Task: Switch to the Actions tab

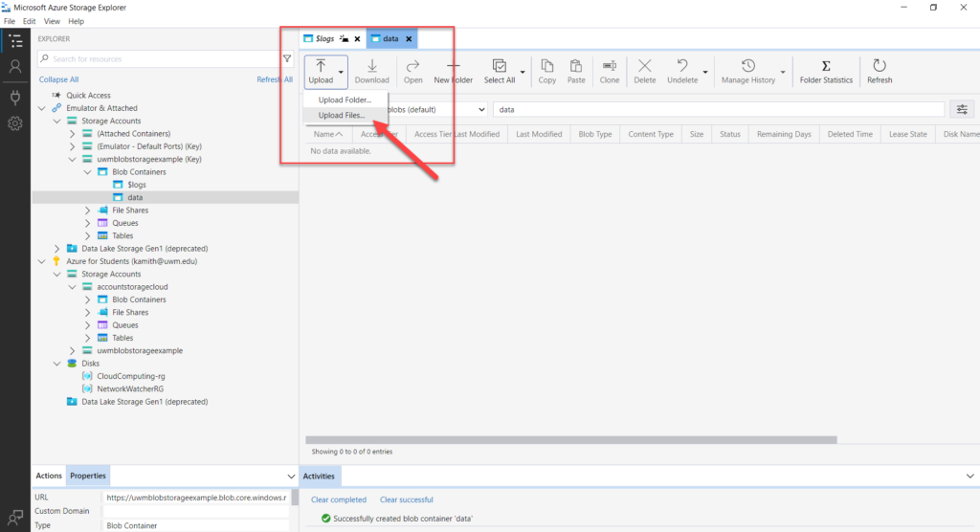Action: 49,476
